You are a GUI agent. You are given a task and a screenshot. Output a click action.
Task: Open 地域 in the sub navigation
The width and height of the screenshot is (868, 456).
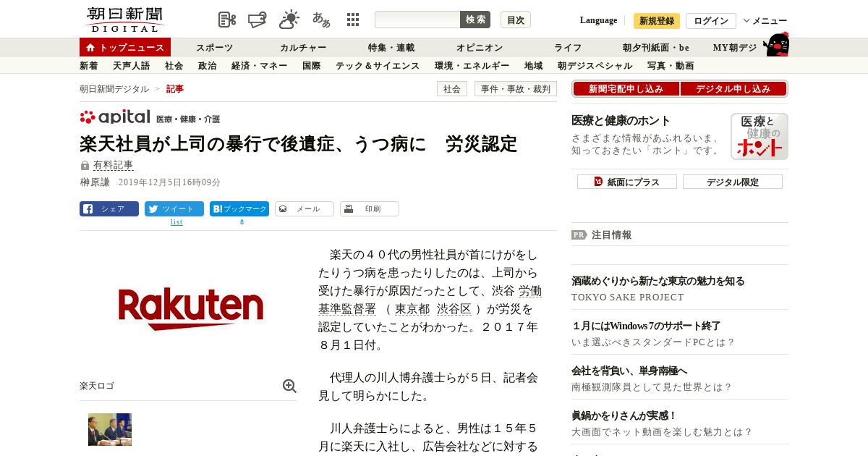point(534,66)
